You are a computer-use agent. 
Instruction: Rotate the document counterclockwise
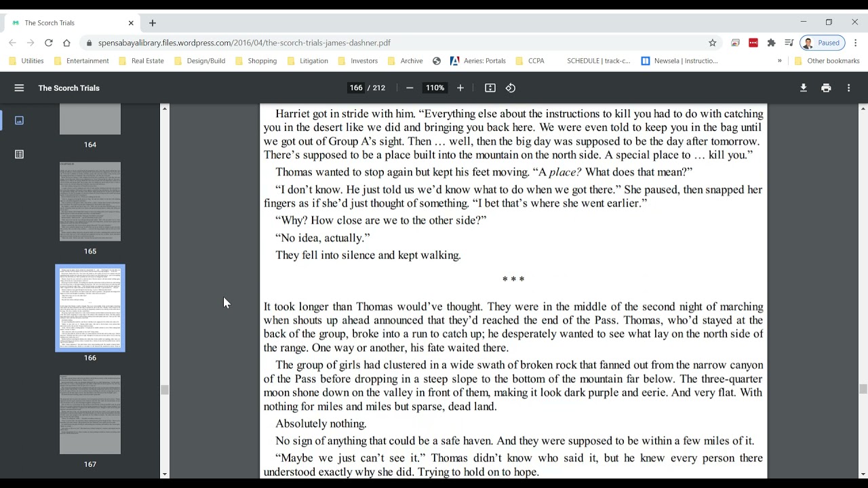[511, 88]
